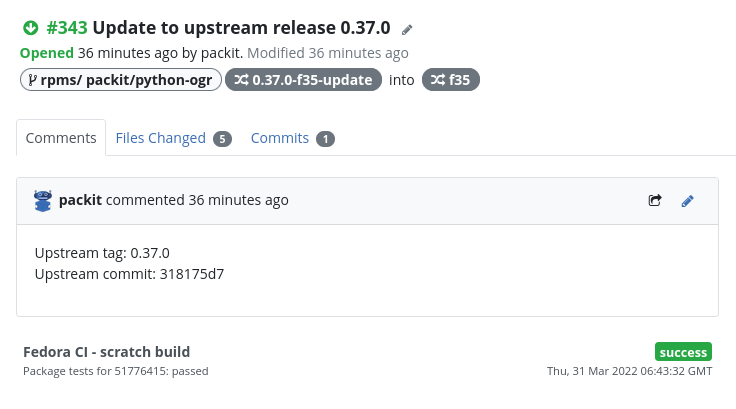Screen dimensions: 736x409
Task: Click the green open pull request status icon
Action: pyautogui.click(x=30, y=28)
